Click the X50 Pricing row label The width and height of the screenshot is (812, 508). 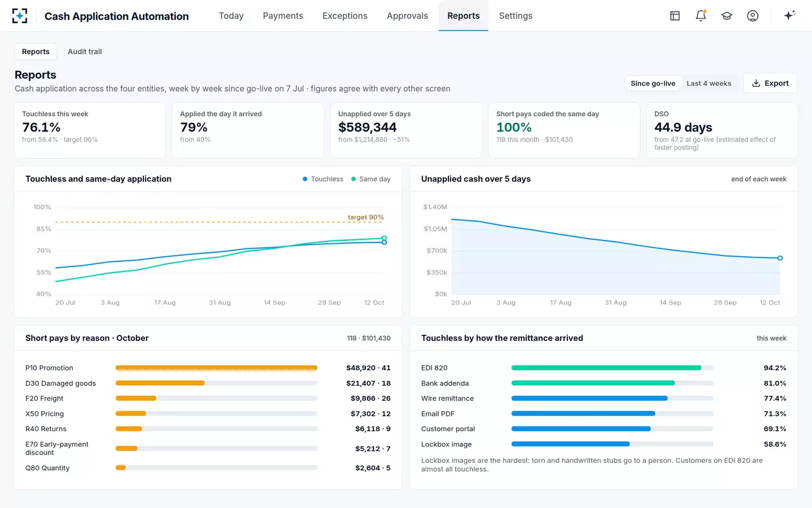pyautogui.click(x=45, y=414)
